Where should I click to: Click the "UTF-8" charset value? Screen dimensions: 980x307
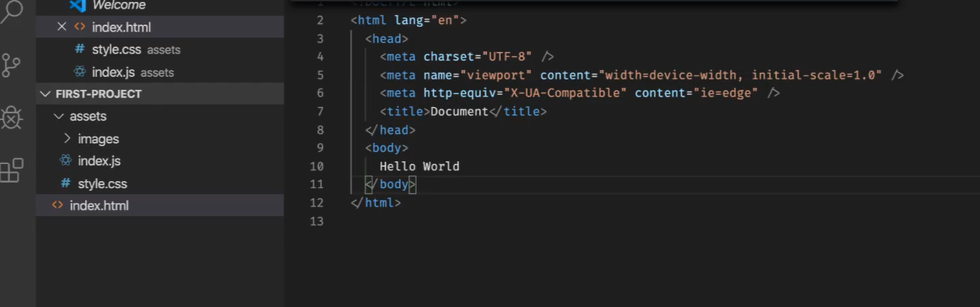pos(507,56)
